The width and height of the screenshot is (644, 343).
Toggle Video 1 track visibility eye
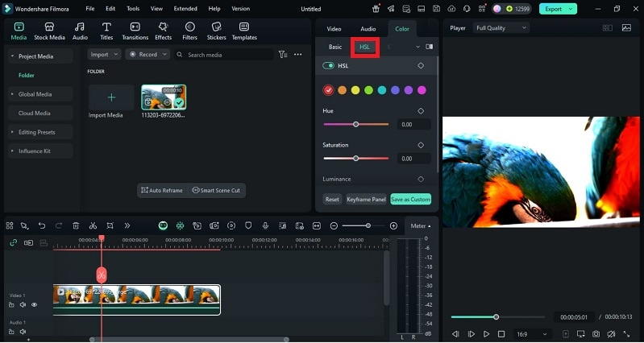click(x=35, y=305)
